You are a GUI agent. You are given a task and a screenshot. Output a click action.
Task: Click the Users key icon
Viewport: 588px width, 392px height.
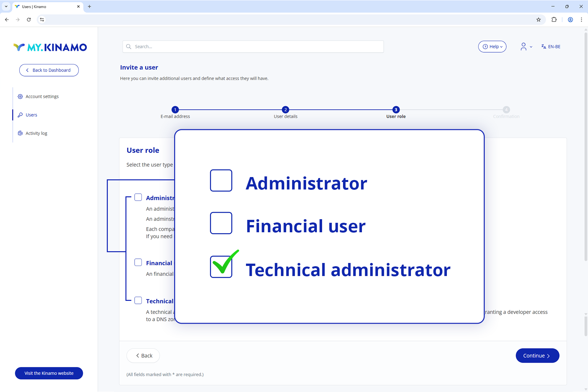(20, 115)
